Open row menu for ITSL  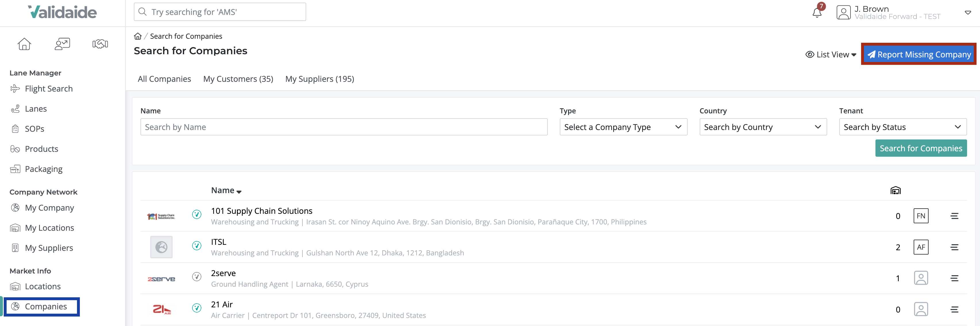[954, 247]
